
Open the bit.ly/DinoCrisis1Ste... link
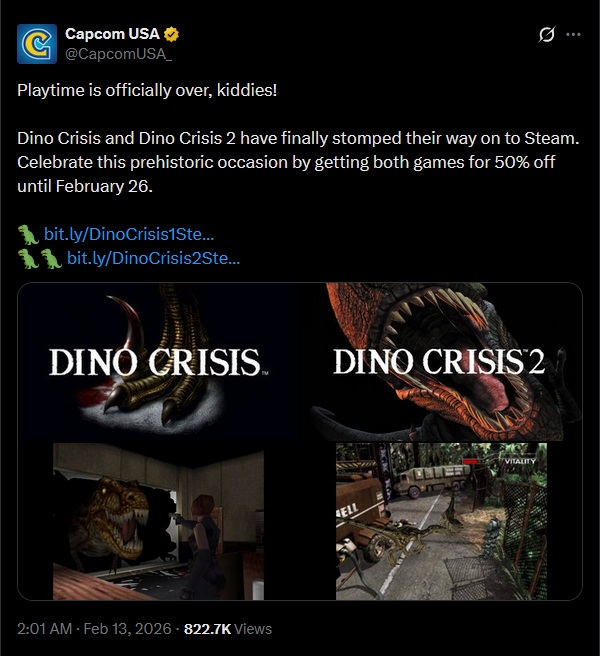(x=129, y=234)
